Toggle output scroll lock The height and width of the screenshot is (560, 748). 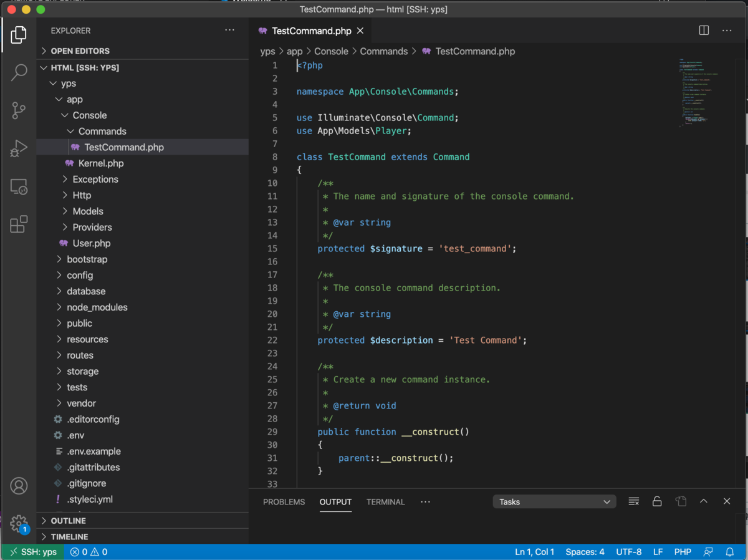pos(657,501)
